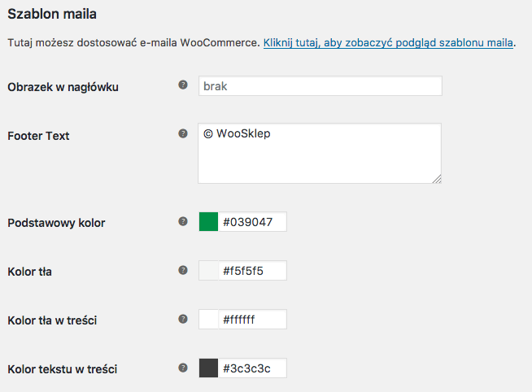Click the #3c3c3c hex color field
Image resolution: width=532 pixels, height=392 pixels.
[x=252, y=368]
